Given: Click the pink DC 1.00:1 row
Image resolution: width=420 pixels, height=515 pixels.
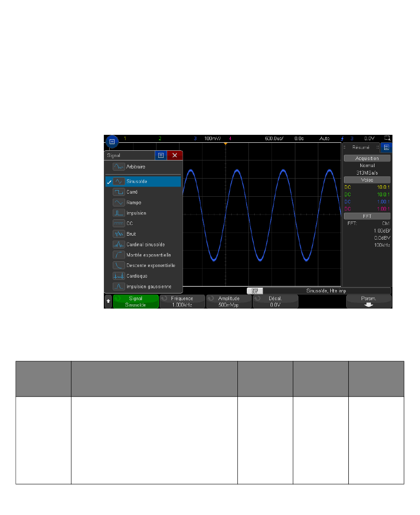Looking at the screenshot, I should tap(367, 209).
